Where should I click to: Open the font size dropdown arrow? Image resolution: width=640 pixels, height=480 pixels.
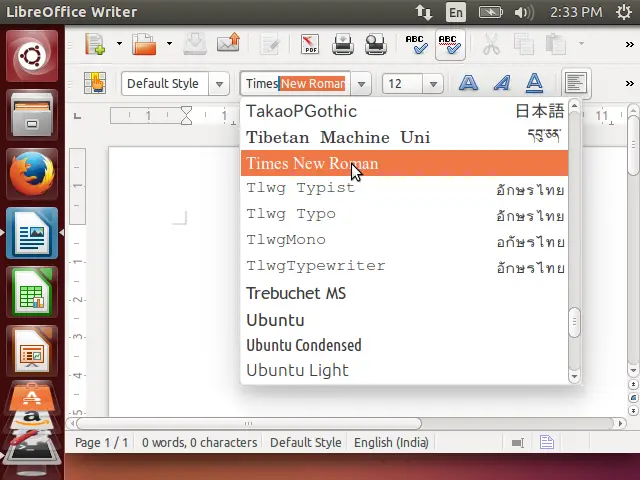(433, 84)
